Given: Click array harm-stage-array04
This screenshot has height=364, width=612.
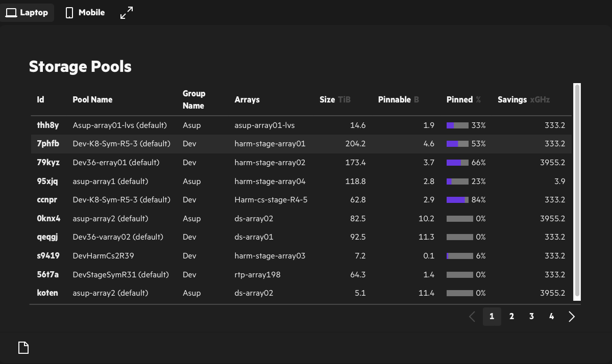Looking at the screenshot, I should click(270, 181).
